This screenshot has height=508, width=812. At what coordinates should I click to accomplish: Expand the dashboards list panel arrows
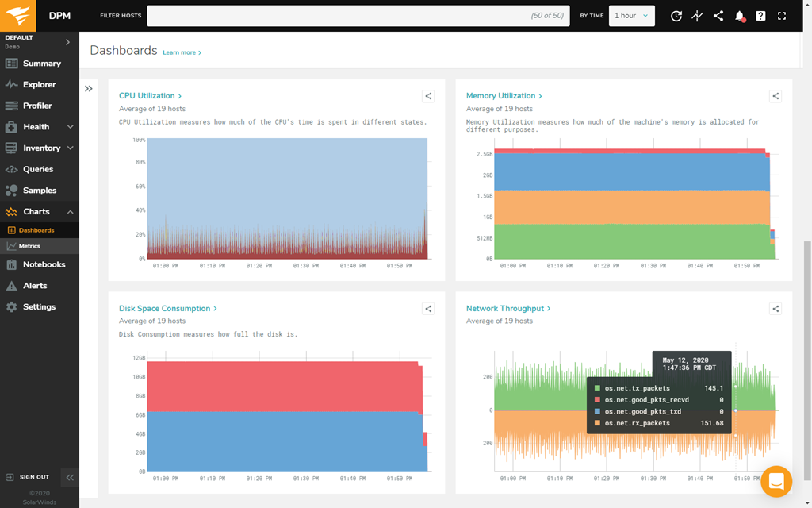click(89, 89)
